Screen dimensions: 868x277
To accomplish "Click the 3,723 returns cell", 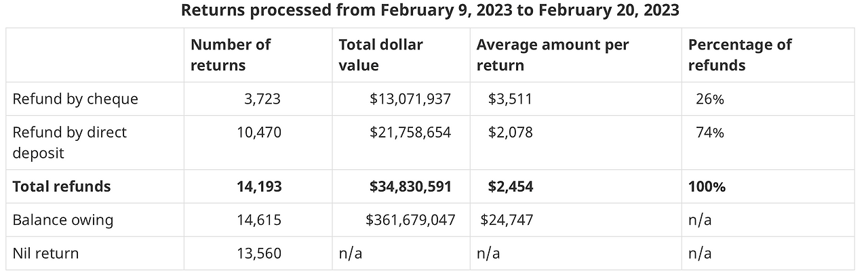I will click(262, 99).
